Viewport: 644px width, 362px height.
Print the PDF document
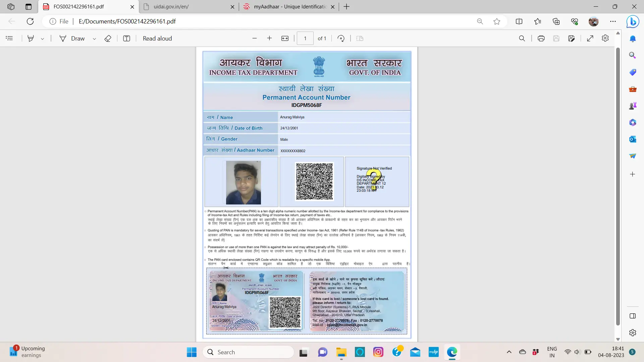coord(541,39)
